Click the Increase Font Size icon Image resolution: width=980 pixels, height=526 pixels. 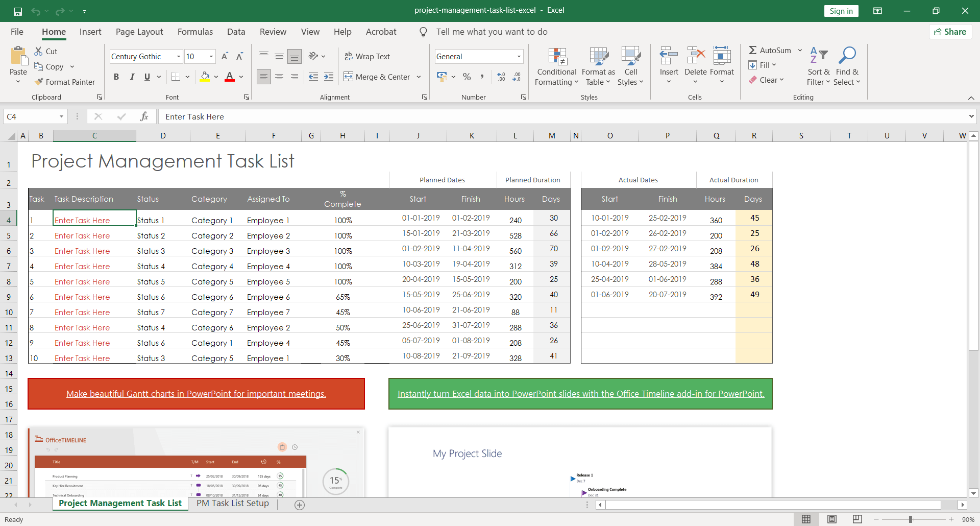click(x=225, y=56)
